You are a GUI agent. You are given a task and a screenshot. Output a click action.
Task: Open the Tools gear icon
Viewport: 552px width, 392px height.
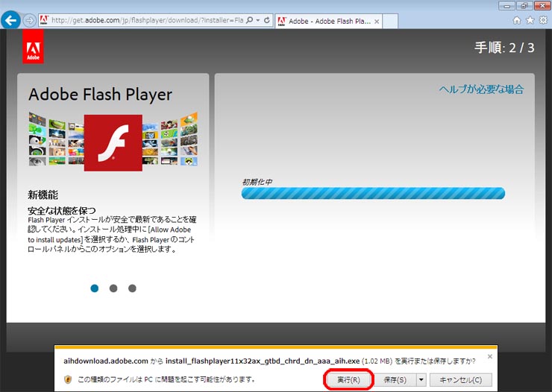[x=543, y=20]
